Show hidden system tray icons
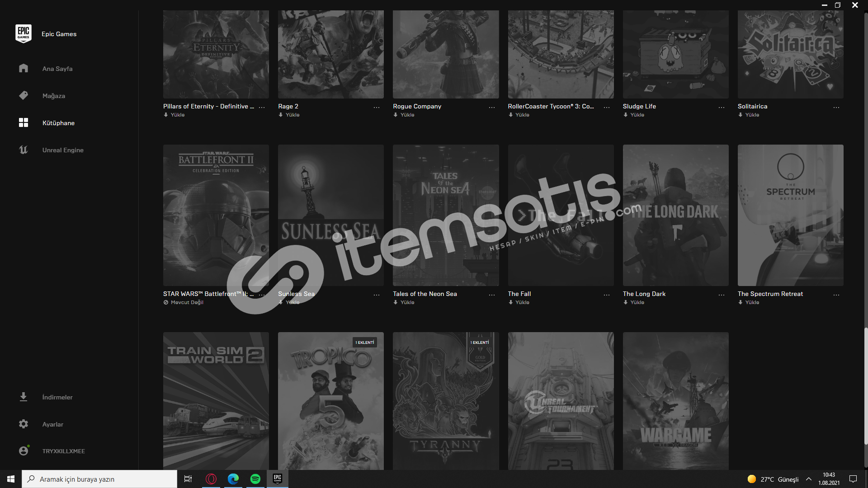 809,479
